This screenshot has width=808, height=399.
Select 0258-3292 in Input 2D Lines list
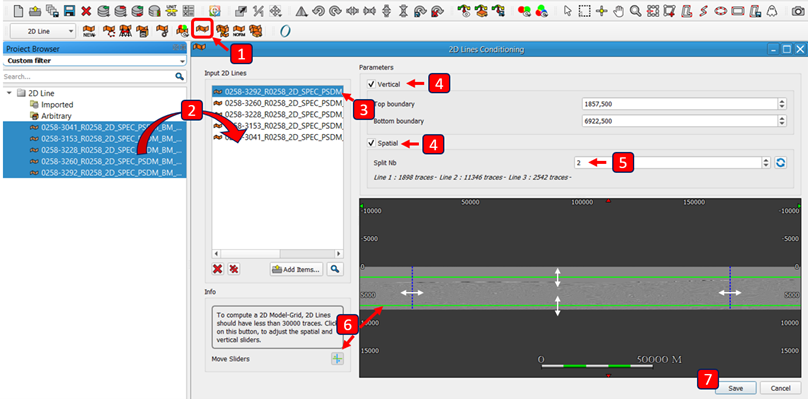pos(278,92)
